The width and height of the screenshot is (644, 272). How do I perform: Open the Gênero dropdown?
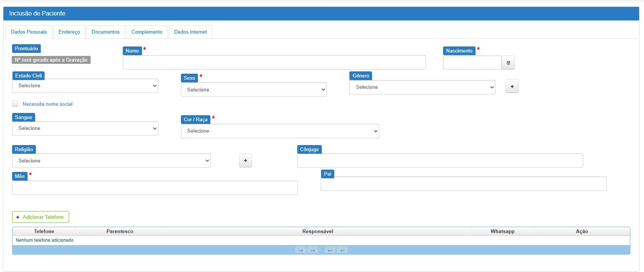(422, 87)
